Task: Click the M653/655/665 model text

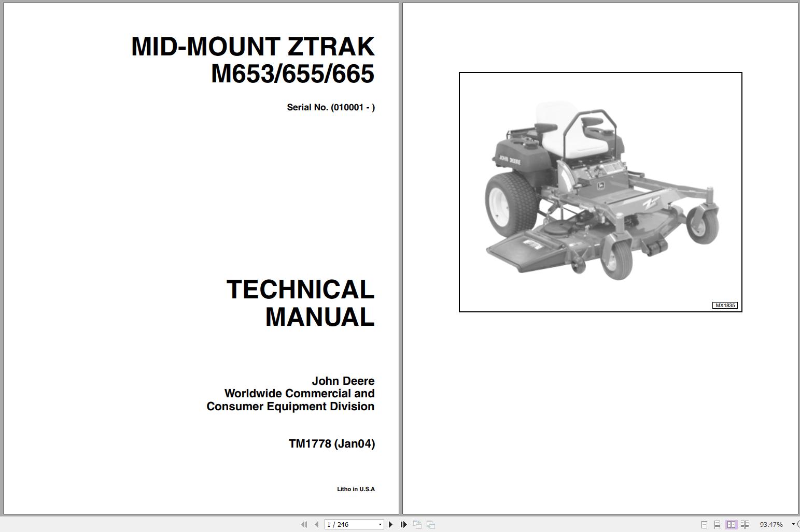Action: [292, 74]
